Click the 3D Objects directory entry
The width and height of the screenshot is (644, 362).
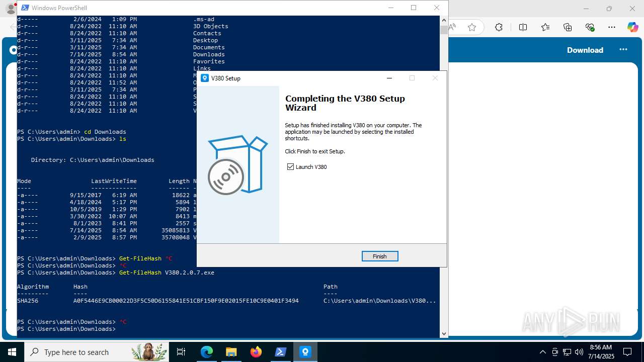[x=211, y=26]
